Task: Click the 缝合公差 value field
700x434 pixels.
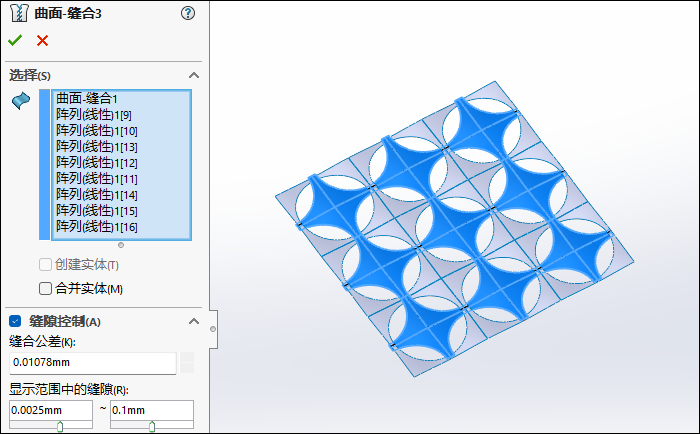Action: (93, 363)
